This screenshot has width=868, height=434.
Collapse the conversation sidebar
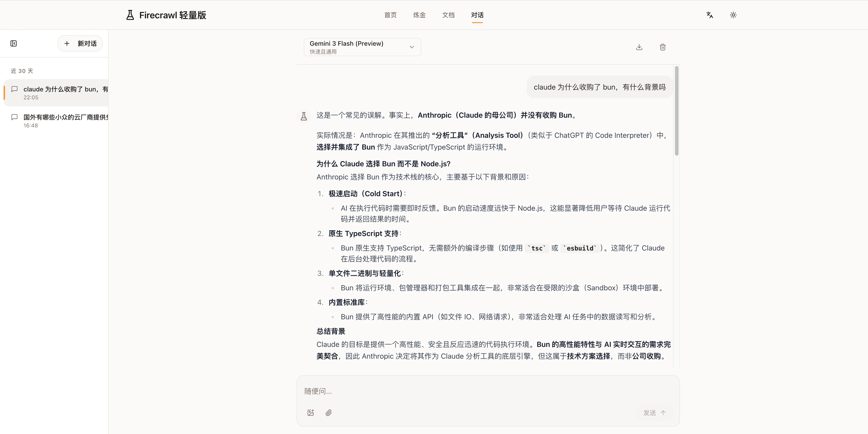14,43
